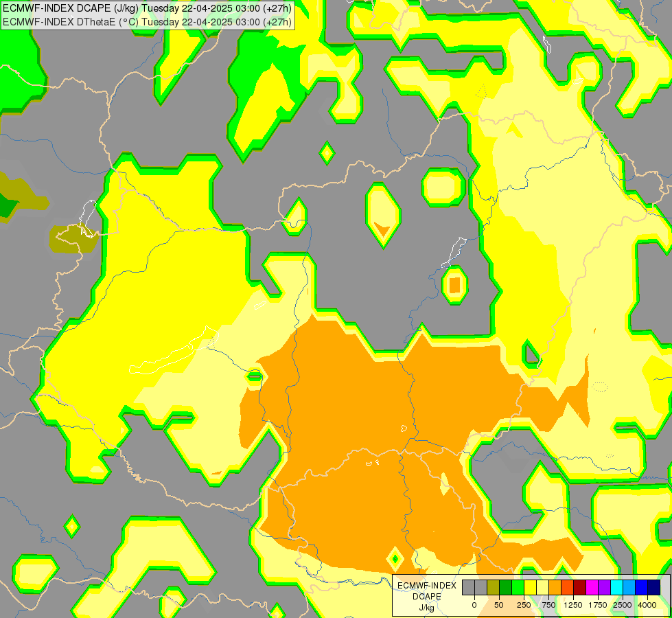
Task: Pick the red-orange legend swatch
Action: coord(568,588)
